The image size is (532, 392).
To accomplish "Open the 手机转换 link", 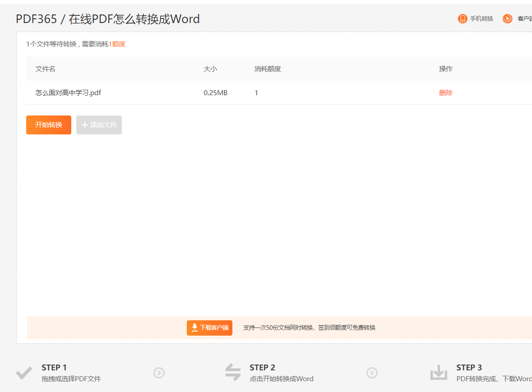I will pos(481,19).
